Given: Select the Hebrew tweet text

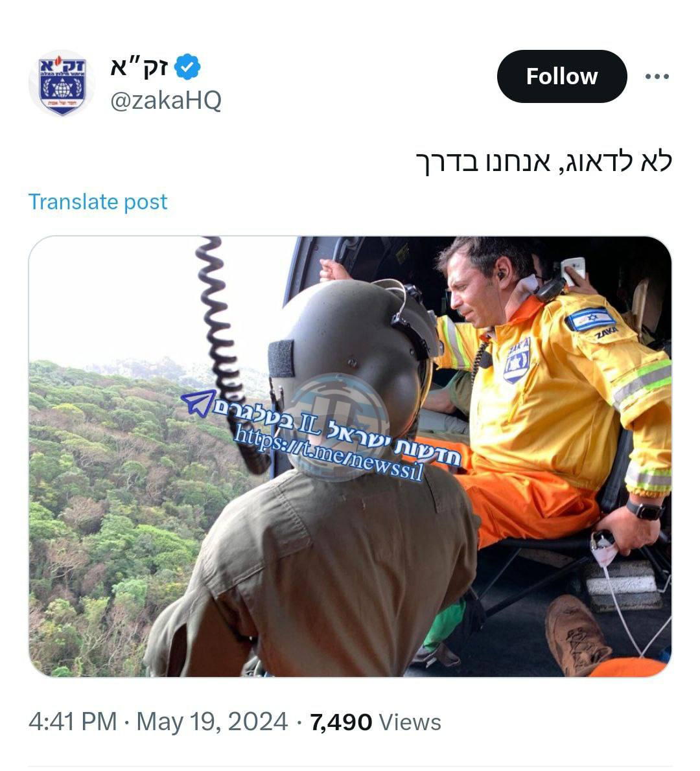Looking at the screenshot, I should tap(544, 161).
